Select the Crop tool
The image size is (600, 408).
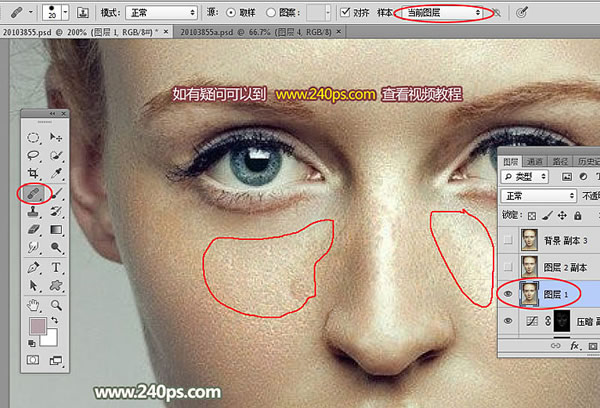[33, 173]
